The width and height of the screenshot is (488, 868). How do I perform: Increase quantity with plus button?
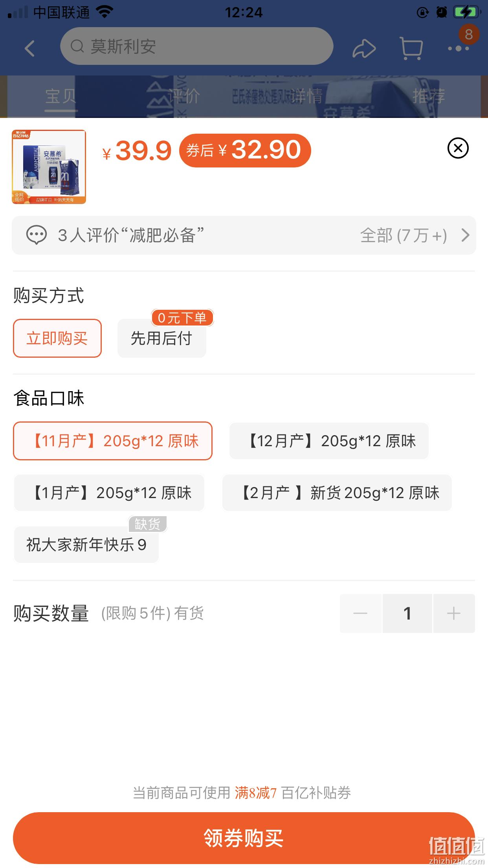coord(454,613)
